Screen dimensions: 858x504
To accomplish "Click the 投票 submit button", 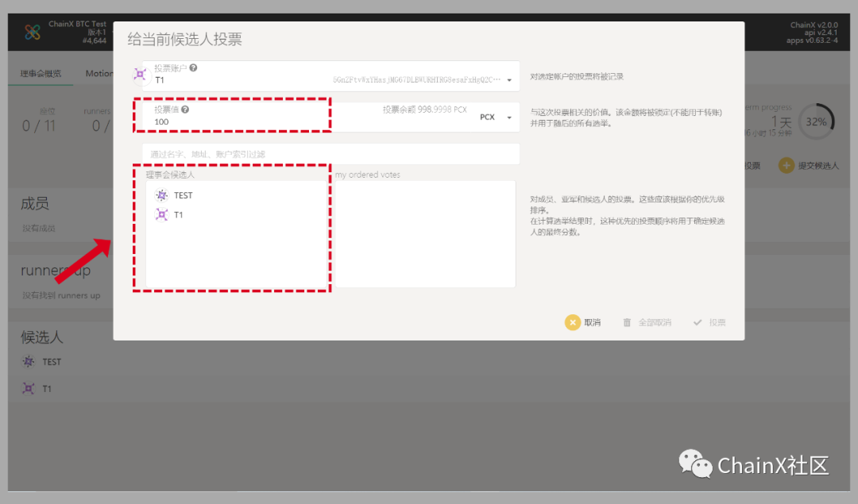I will point(709,322).
